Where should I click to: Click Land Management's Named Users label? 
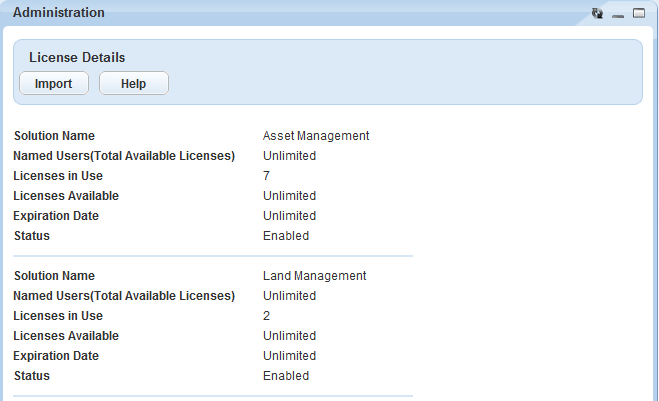[124, 296]
